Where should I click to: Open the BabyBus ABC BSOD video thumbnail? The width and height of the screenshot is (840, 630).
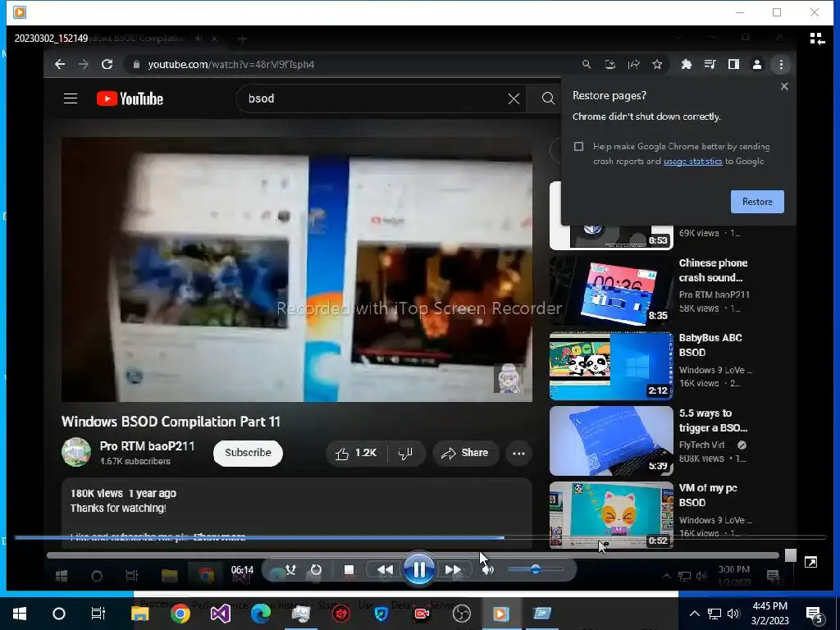tap(611, 366)
